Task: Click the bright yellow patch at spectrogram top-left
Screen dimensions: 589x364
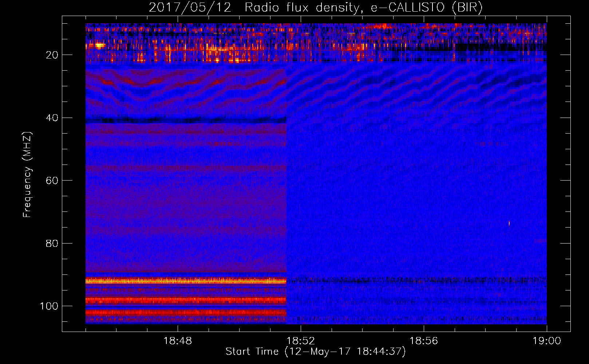Action: pos(99,45)
